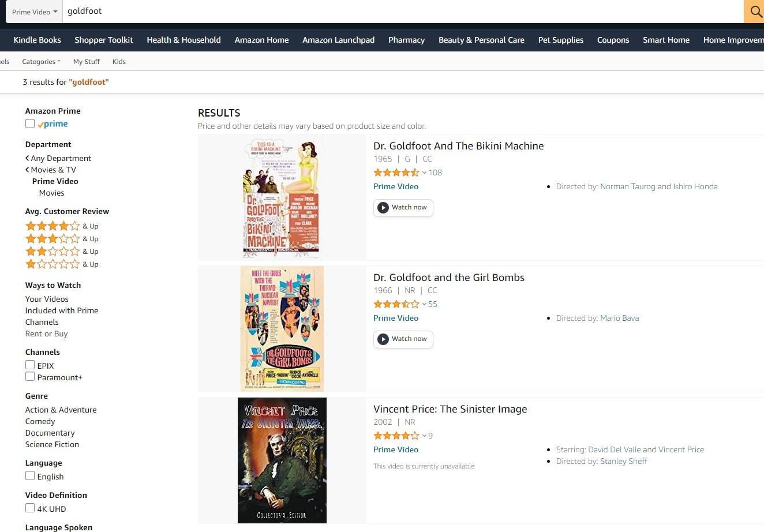Click star rating of Dr. Goldfoot Bikini Machine
This screenshot has height=532, width=764.
(x=396, y=173)
